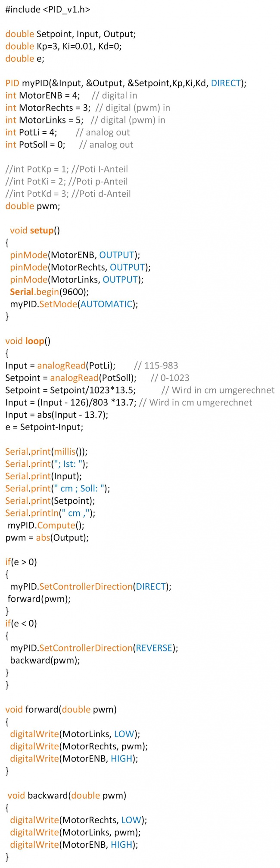Click the SetControllerDirection(REVERSE) line
The height and width of the screenshot is (868, 280).
[x=93, y=648]
